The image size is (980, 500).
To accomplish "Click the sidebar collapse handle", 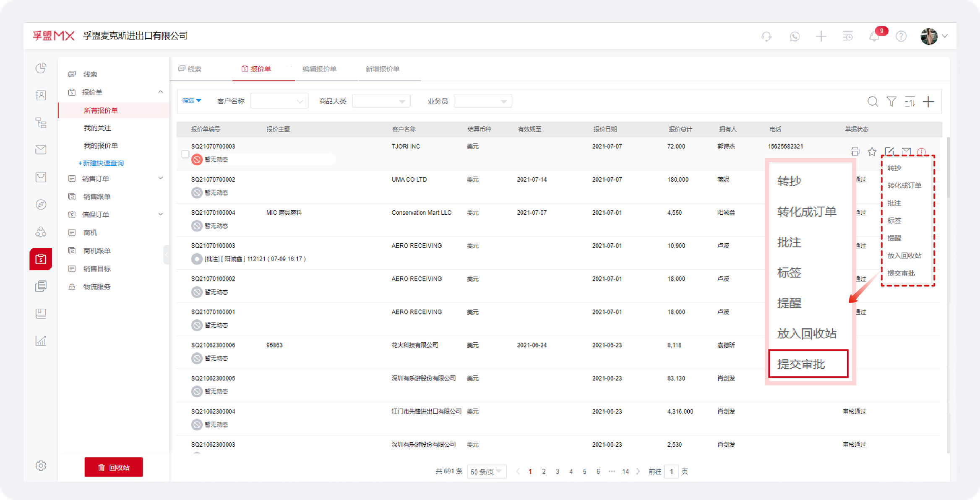I will pos(167,254).
